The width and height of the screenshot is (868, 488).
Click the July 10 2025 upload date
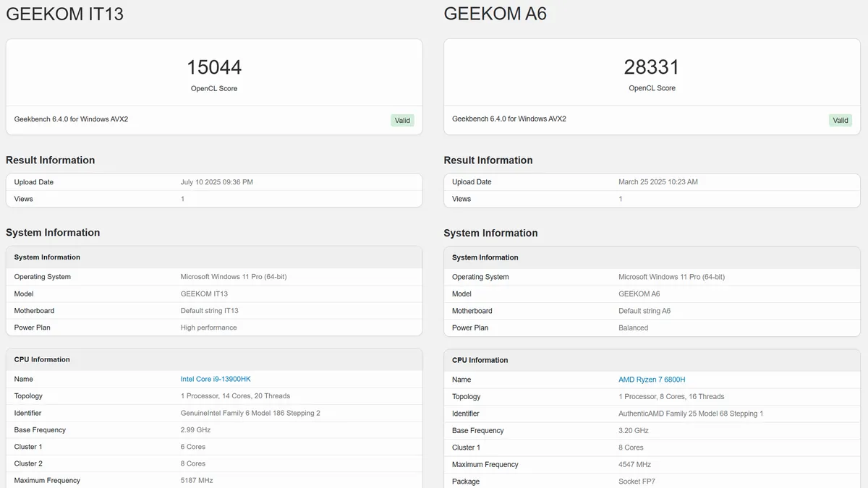[216, 182]
